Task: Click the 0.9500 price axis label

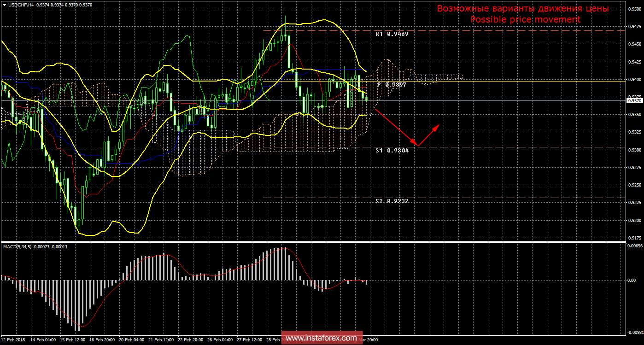Action: 635,9
